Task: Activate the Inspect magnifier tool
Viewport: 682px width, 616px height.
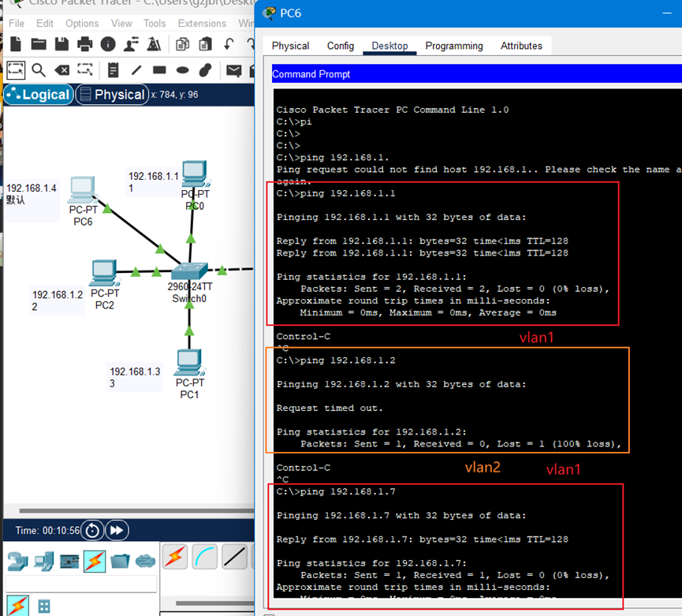Action: coord(39,70)
